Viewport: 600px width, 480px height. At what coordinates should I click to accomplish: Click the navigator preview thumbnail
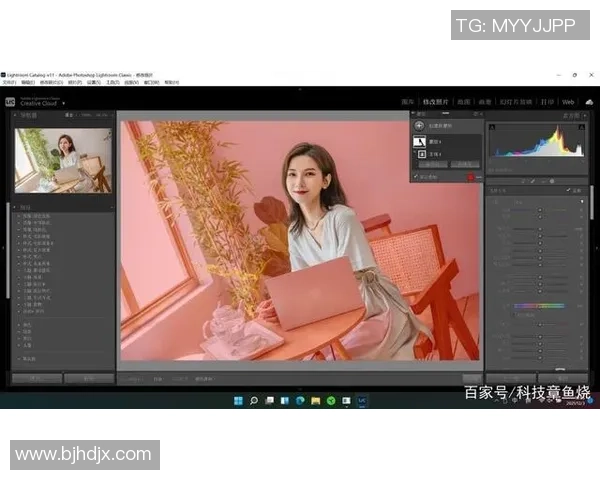point(63,160)
